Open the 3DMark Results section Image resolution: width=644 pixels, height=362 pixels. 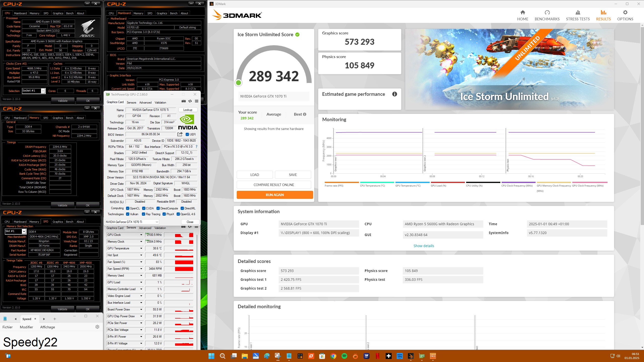603,16
